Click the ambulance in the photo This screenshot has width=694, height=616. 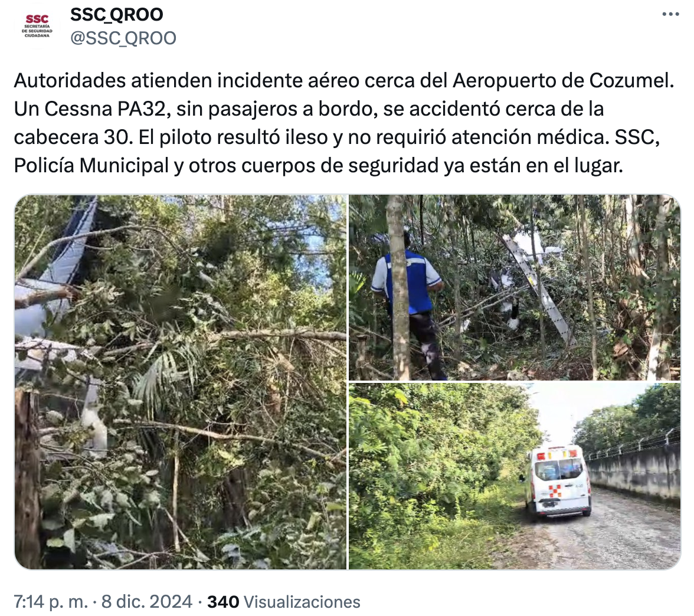click(x=558, y=481)
